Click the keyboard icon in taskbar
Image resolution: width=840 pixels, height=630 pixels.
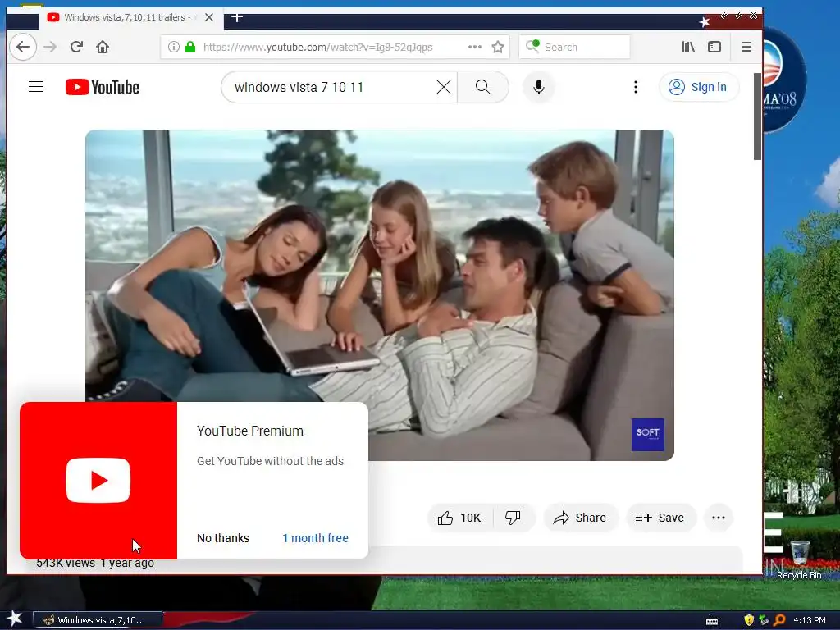point(712,622)
